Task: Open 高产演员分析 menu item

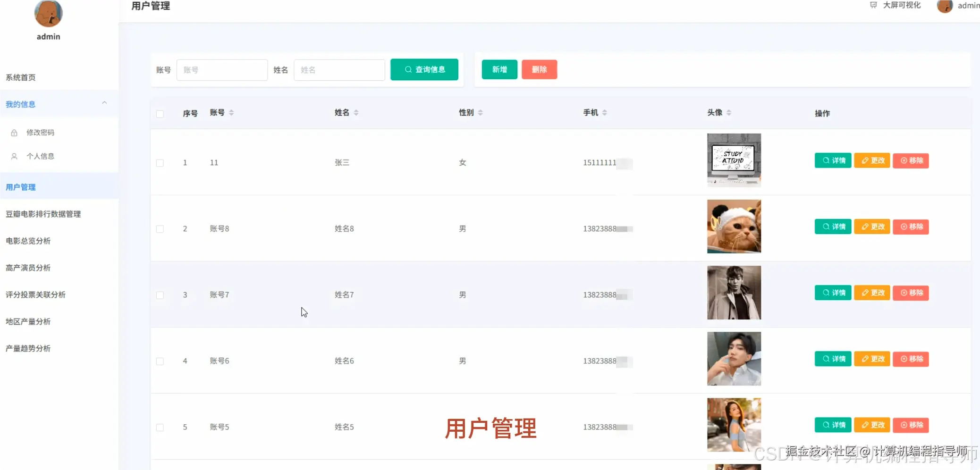Action: coord(28,268)
